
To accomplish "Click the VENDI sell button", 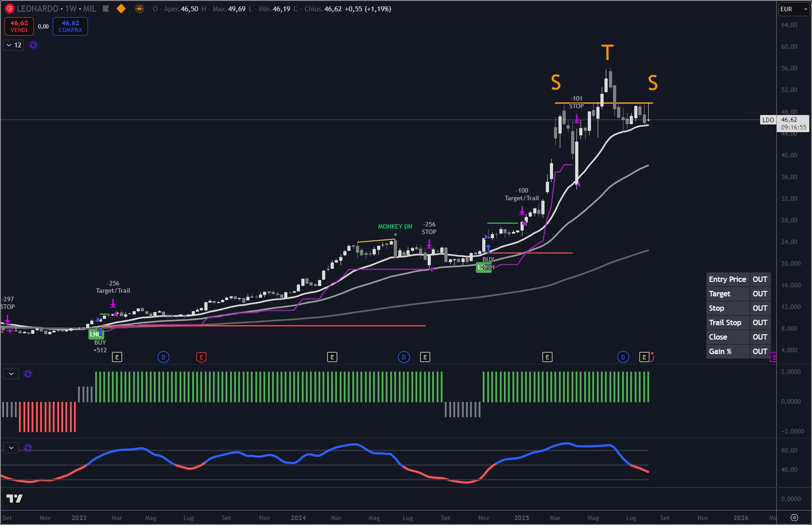I will (19, 26).
